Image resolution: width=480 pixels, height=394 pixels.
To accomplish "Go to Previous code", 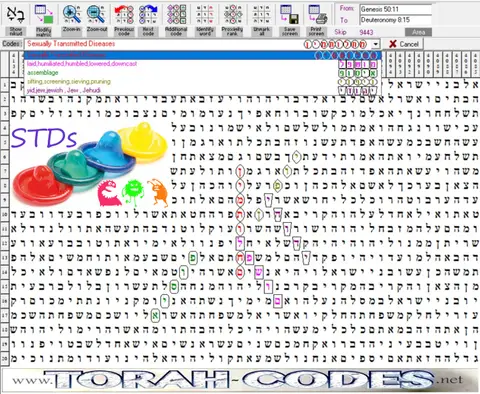I will pyautogui.click(x=124, y=20).
